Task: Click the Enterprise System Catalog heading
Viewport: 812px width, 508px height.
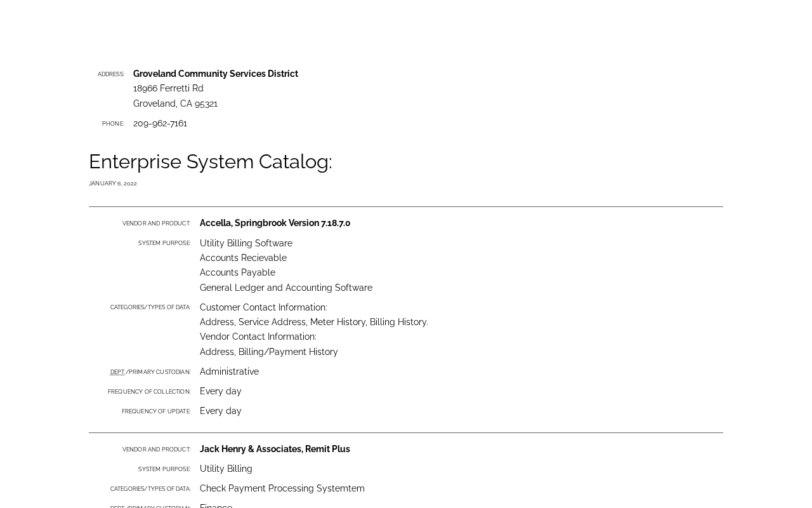Action: pyautogui.click(x=210, y=162)
